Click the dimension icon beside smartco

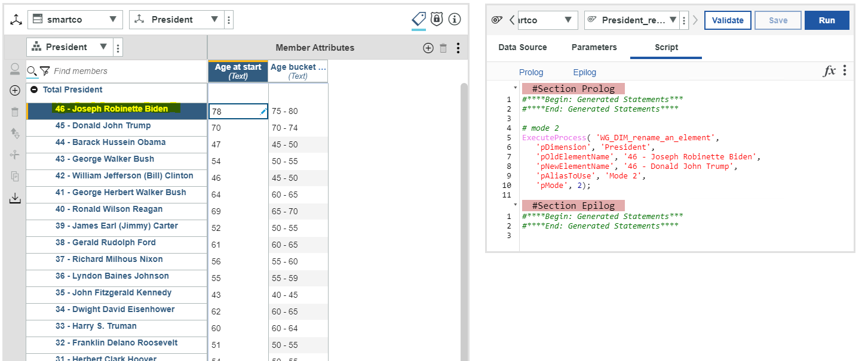(16, 20)
